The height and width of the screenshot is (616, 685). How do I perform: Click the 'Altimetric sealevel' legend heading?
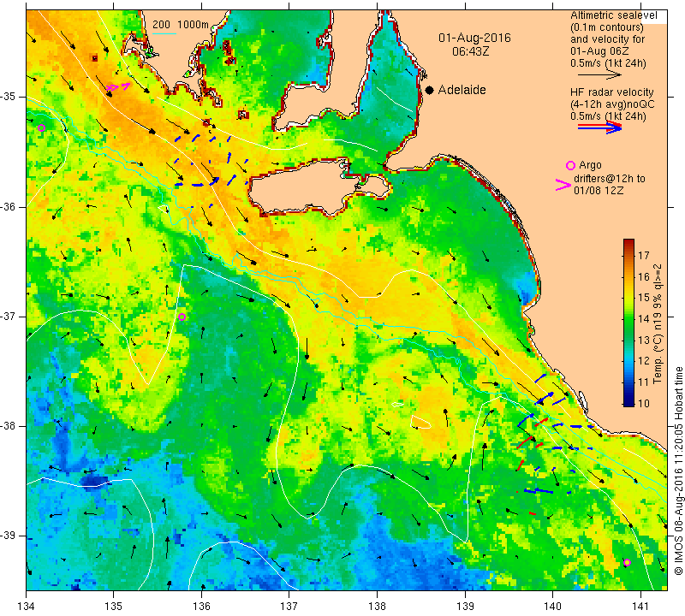pos(613,15)
